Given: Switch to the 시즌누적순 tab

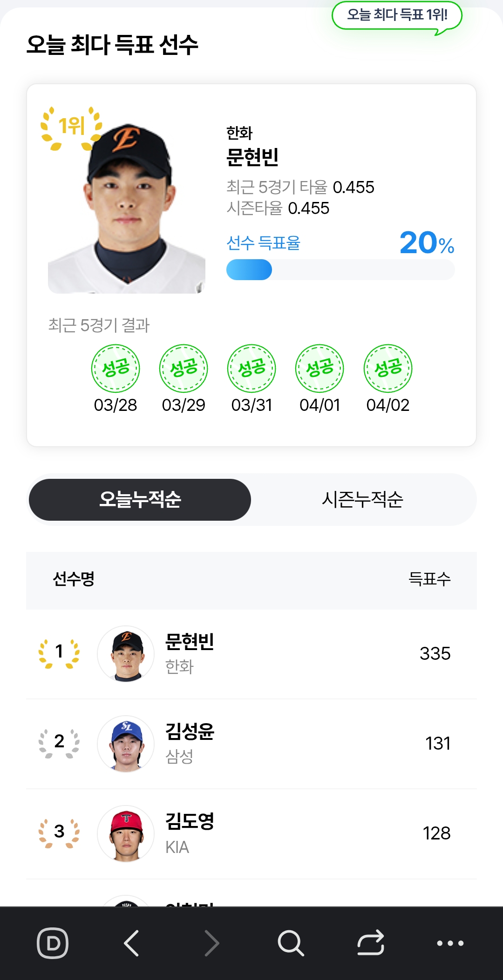Looking at the screenshot, I should pyautogui.click(x=362, y=499).
